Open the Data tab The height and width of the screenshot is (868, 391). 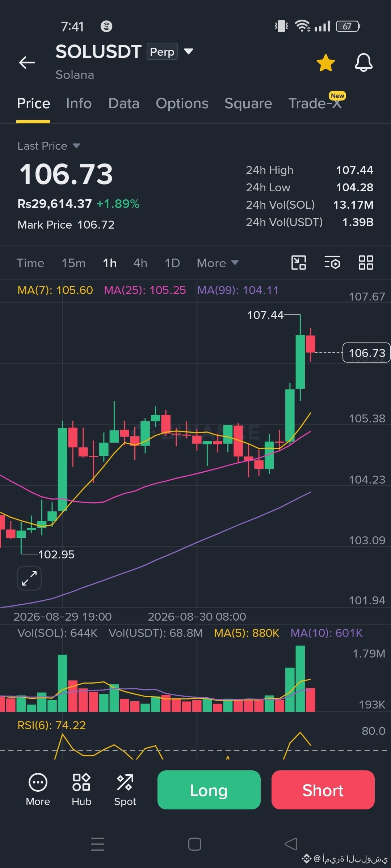click(x=124, y=103)
